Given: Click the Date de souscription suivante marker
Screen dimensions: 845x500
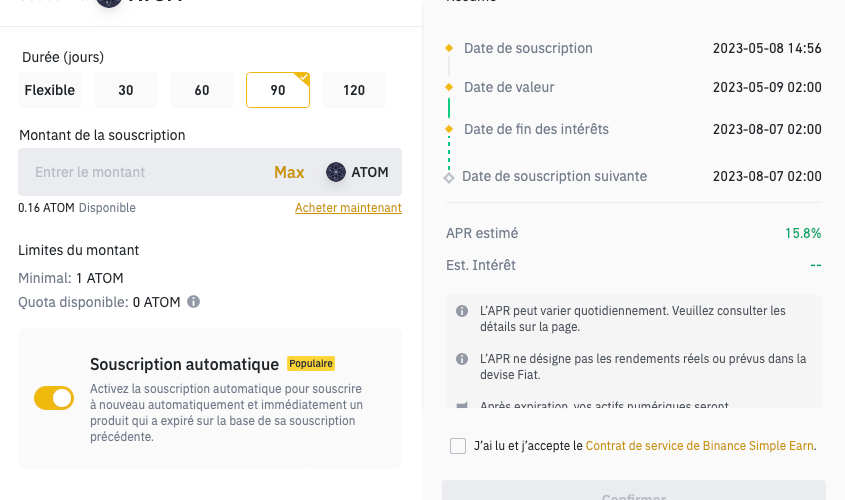Looking at the screenshot, I should pyautogui.click(x=449, y=177).
